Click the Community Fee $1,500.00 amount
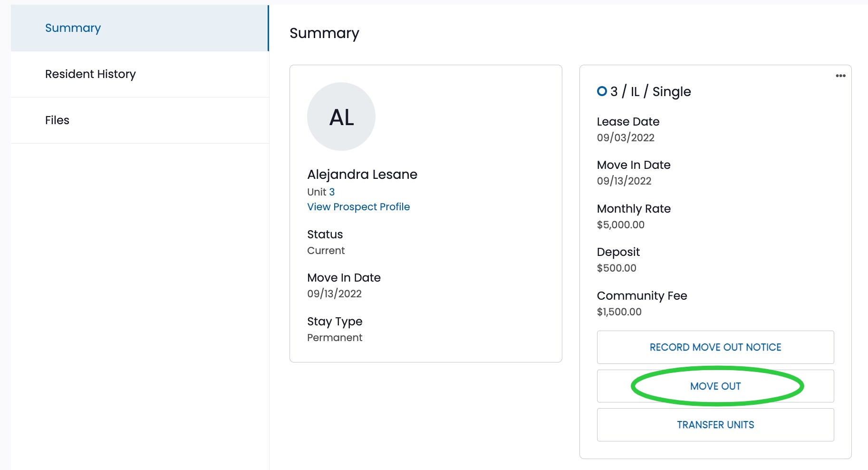 tap(619, 312)
